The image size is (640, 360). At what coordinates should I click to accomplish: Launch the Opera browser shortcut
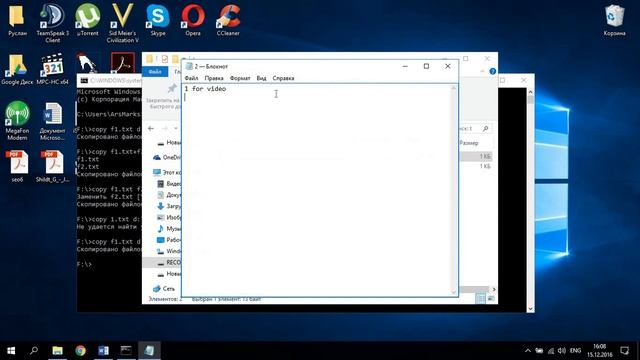coord(193,20)
